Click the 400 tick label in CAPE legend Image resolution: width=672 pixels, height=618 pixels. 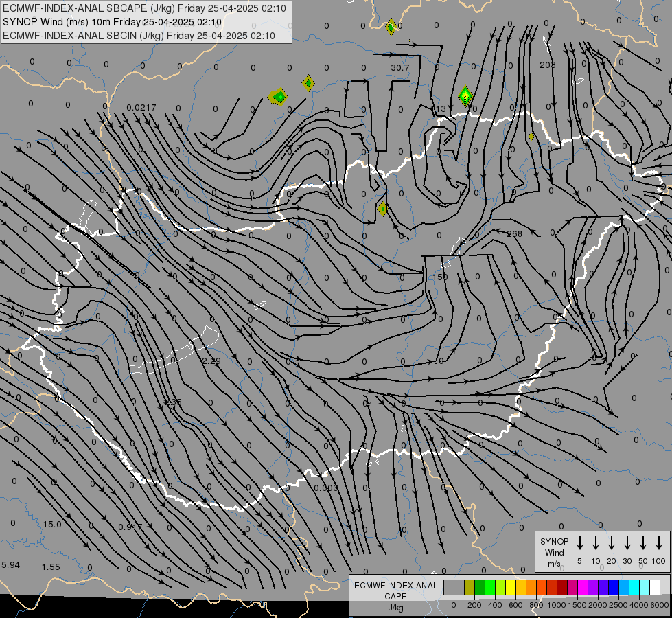click(495, 605)
